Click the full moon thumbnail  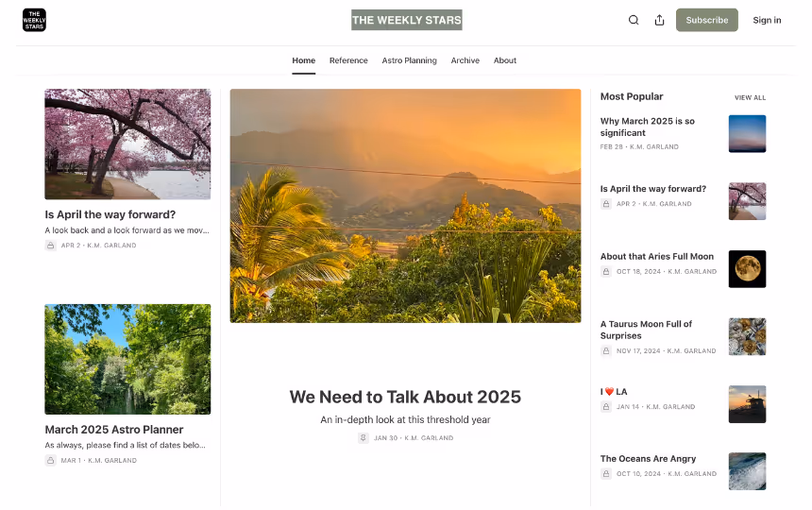coord(747,269)
